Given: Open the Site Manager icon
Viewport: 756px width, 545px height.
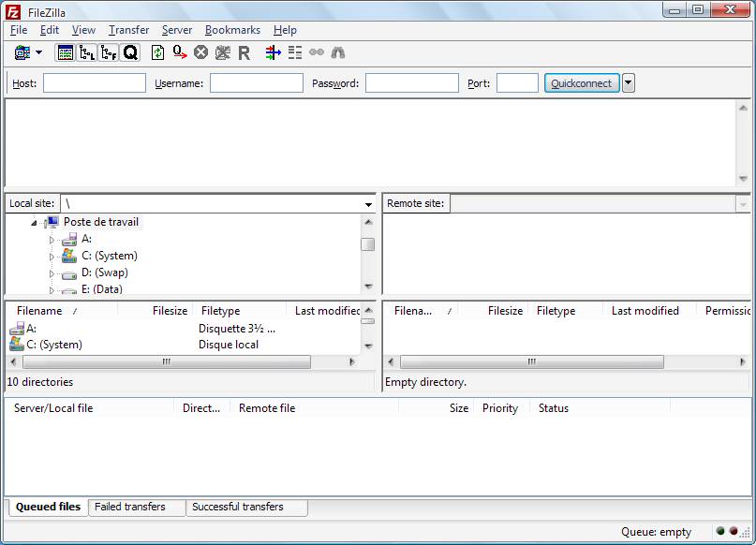Looking at the screenshot, I should (x=22, y=52).
